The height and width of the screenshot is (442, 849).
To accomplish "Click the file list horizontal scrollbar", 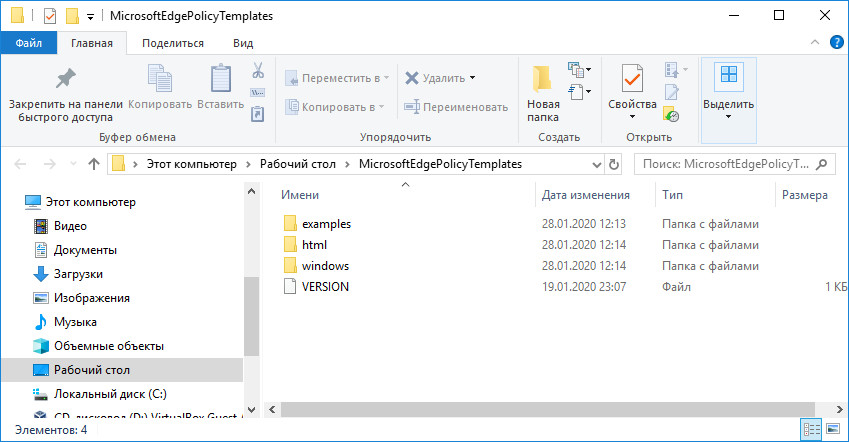I will coord(547,409).
